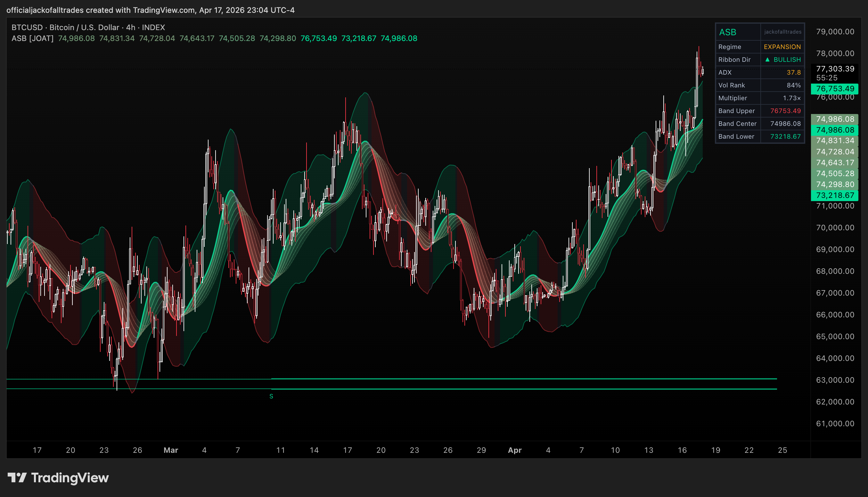Screen dimensions: 868x497
Task: Click the 55:25 candle countdown timer
Action: 827,78
